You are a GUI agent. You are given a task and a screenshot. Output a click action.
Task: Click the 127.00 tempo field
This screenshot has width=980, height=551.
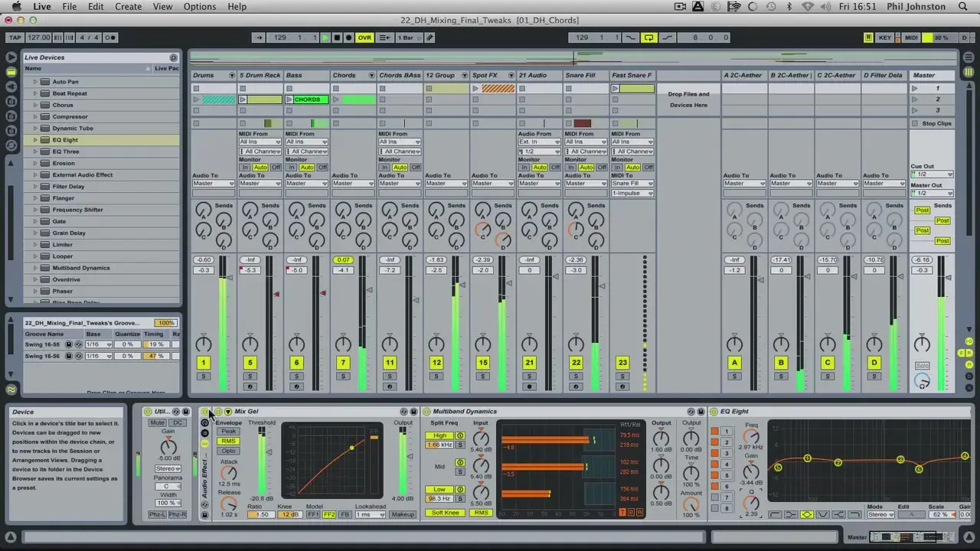point(38,37)
